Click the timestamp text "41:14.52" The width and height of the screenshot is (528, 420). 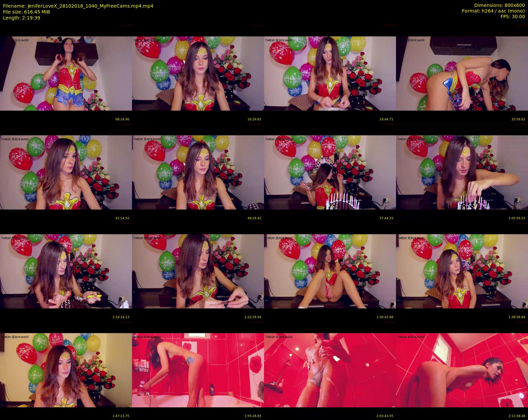(x=122, y=218)
